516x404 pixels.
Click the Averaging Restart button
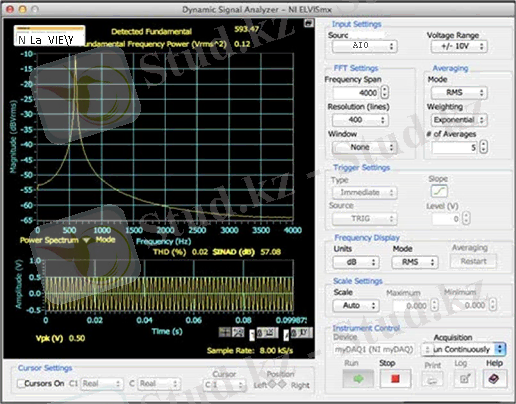click(x=473, y=261)
